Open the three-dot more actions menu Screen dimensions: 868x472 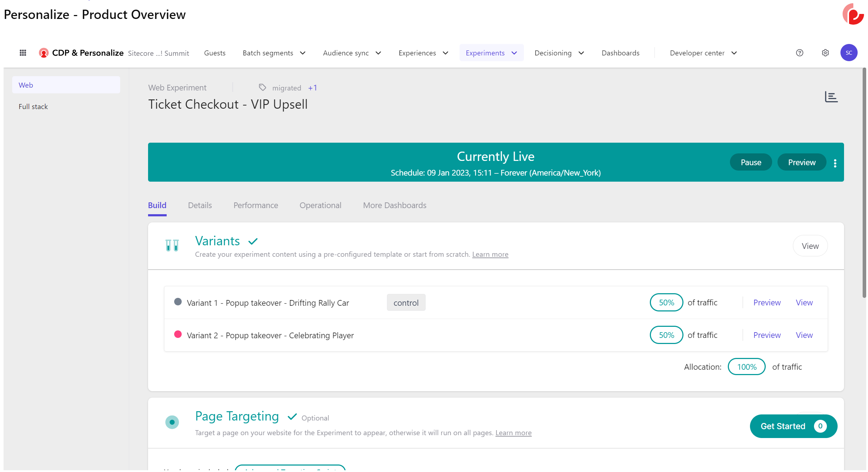(x=835, y=163)
